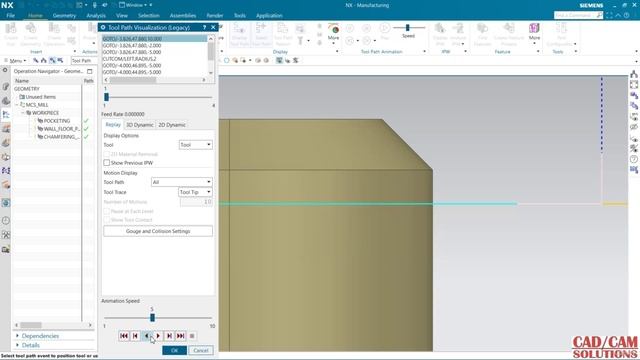Collapse the MCS_MILL tree node
This screenshot has width=640, height=360.
coord(17,105)
